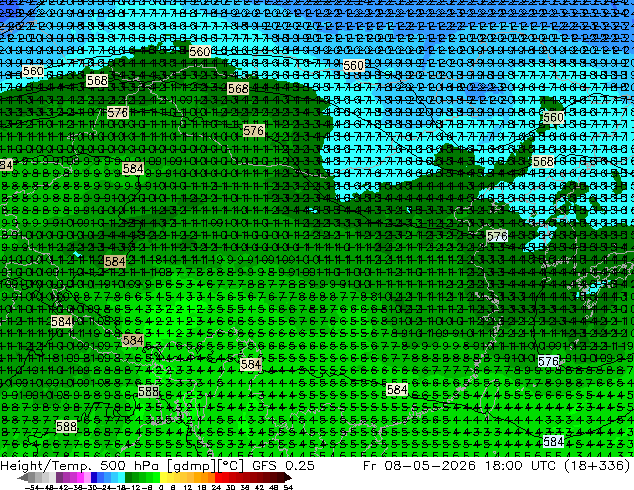
Task: Click the left arrow end of color scale
Action: coord(23,478)
